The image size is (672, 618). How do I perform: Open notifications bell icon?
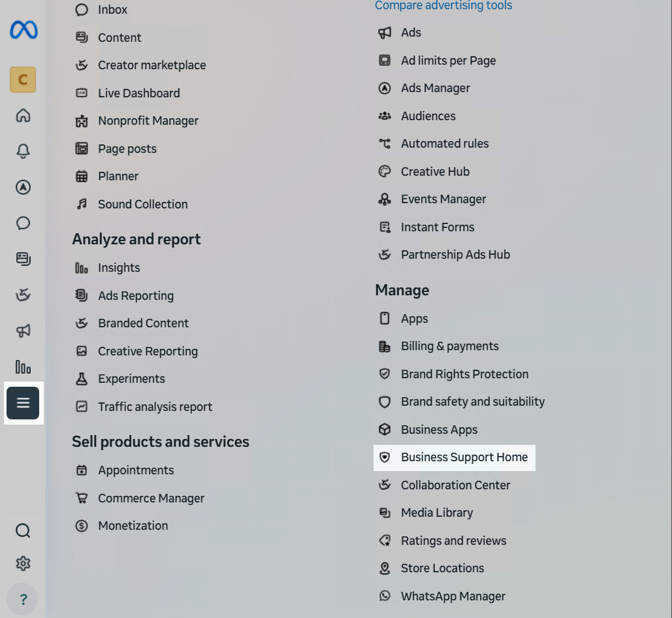tap(23, 152)
